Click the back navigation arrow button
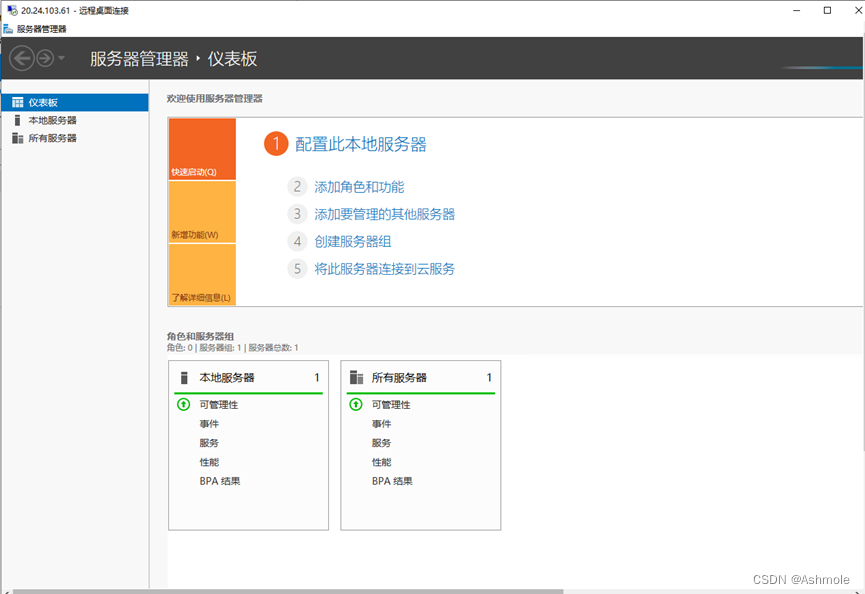Screen dimensions: 865x594 pos(20,58)
